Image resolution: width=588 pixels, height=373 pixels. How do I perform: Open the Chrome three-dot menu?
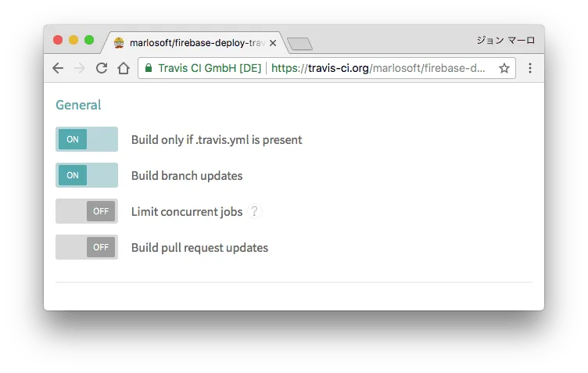pyautogui.click(x=530, y=69)
